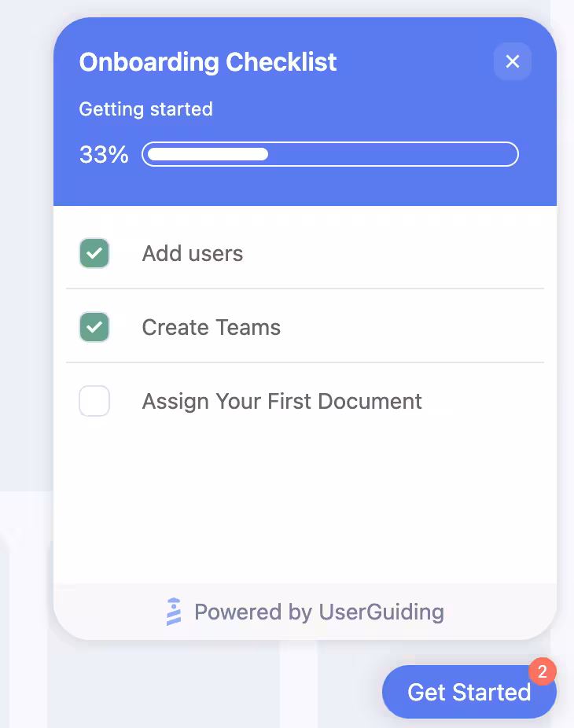Image resolution: width=574 pixels, height=728 pixels.
Task: Click the 33% percentage label
Action: click(x=103, y=154)
